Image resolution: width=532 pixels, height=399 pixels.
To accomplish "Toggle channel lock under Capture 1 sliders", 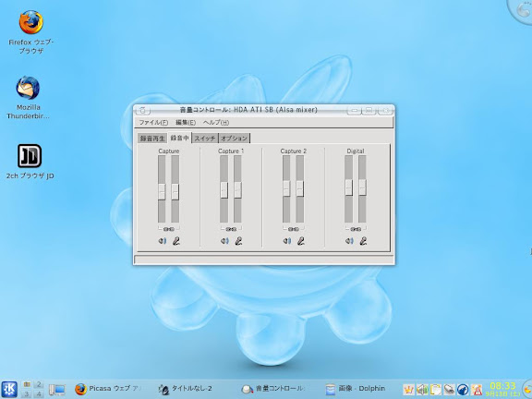I will coord(231,229).
